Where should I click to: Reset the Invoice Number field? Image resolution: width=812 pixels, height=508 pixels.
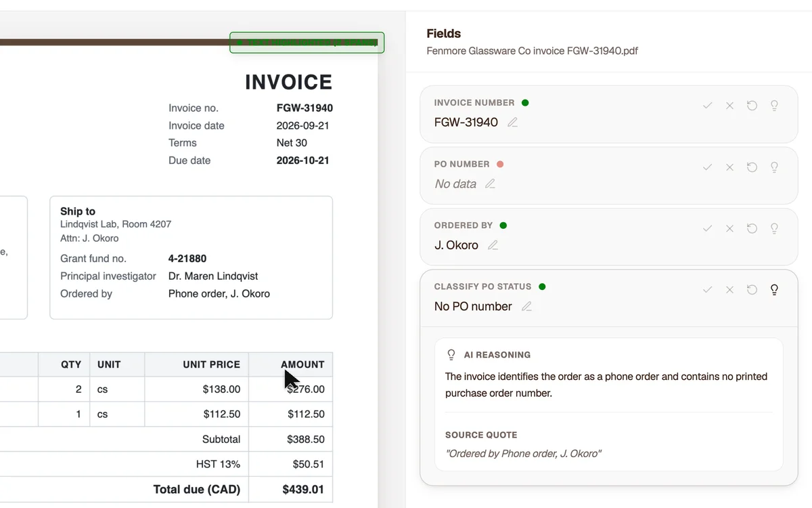click(752, 106)
